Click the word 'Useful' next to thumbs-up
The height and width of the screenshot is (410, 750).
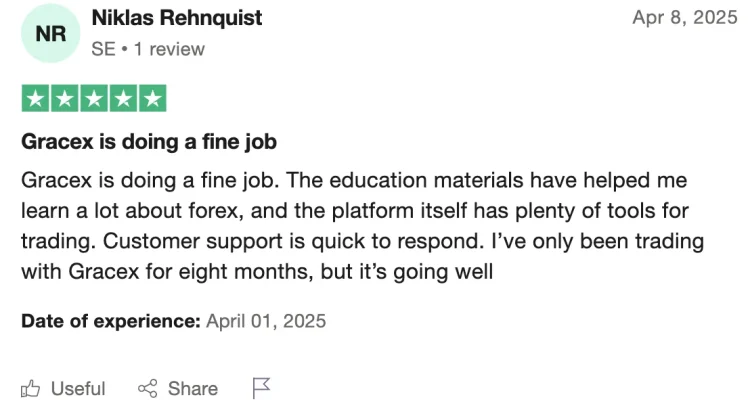(x=78, y=388)
